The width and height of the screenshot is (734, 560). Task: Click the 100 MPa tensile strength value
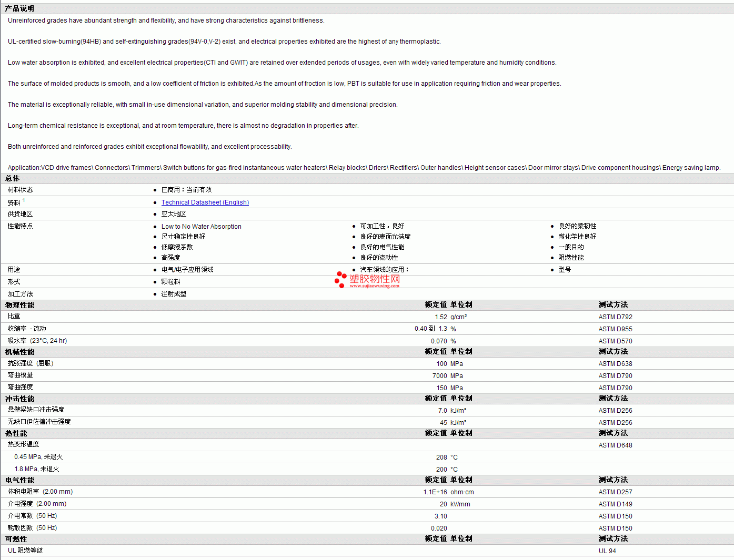pos(449,364)
